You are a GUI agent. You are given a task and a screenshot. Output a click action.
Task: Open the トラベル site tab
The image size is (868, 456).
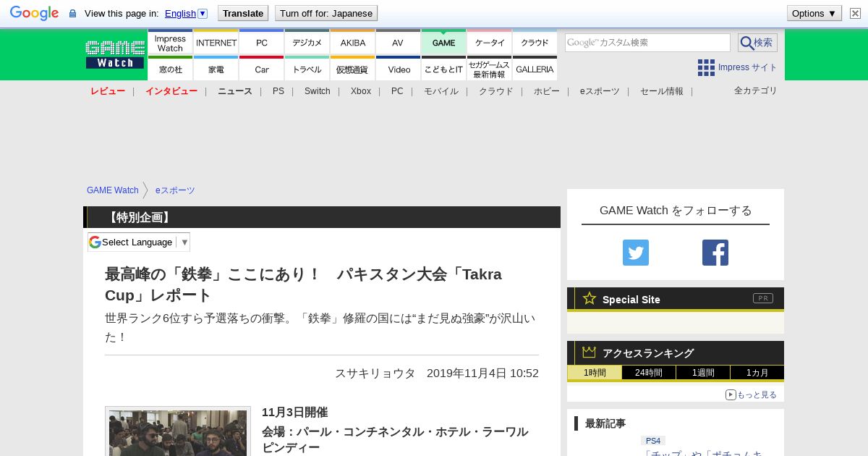coord(307,69)
